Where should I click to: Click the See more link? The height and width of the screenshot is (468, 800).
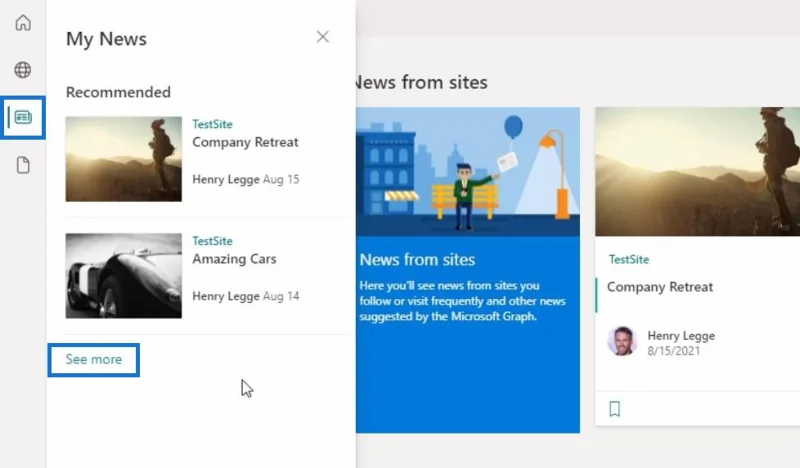[x=94, y=359]
